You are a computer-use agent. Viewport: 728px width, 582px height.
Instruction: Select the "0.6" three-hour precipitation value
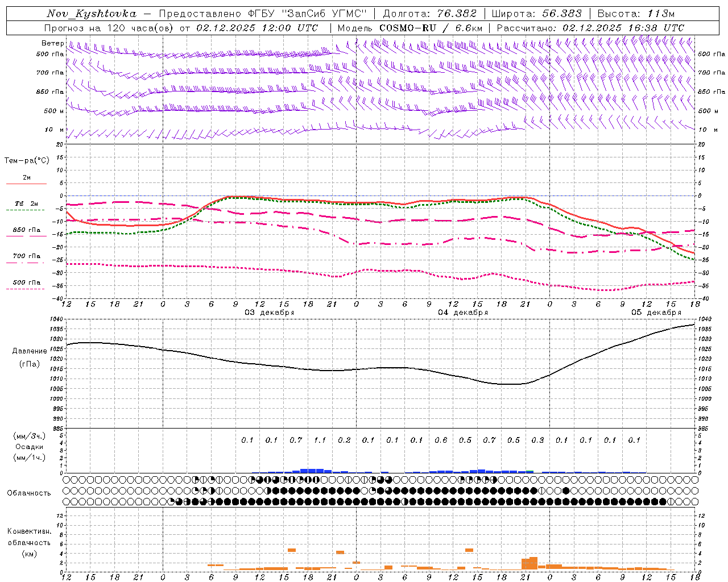[441, 440]
